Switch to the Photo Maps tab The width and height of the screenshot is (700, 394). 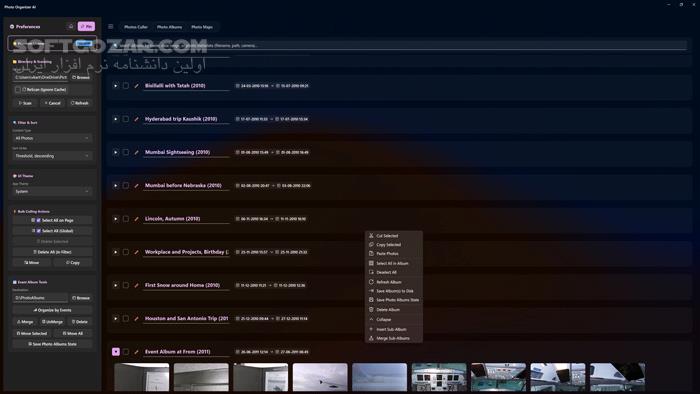202,27
